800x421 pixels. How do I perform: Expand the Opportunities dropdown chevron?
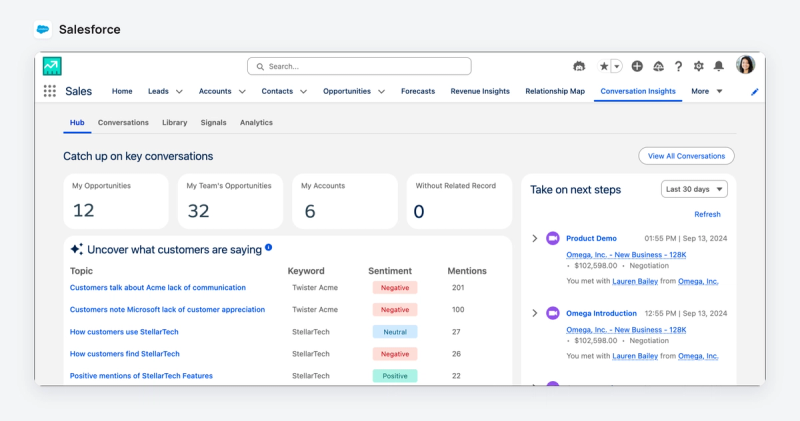tap(382, 92)
